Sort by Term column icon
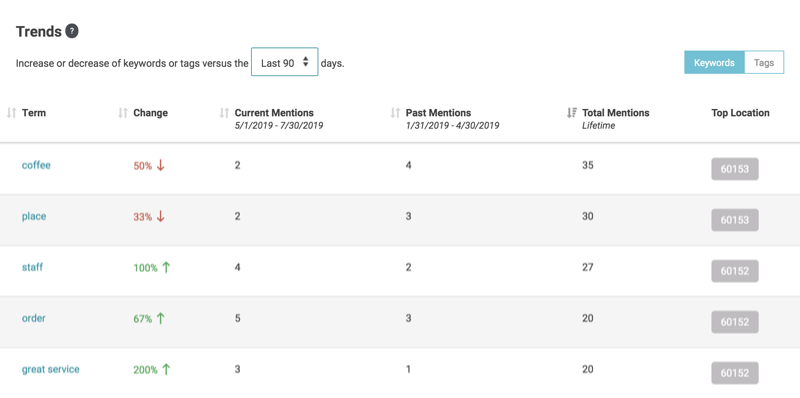The image size is (800, 398). click(12, 113)
